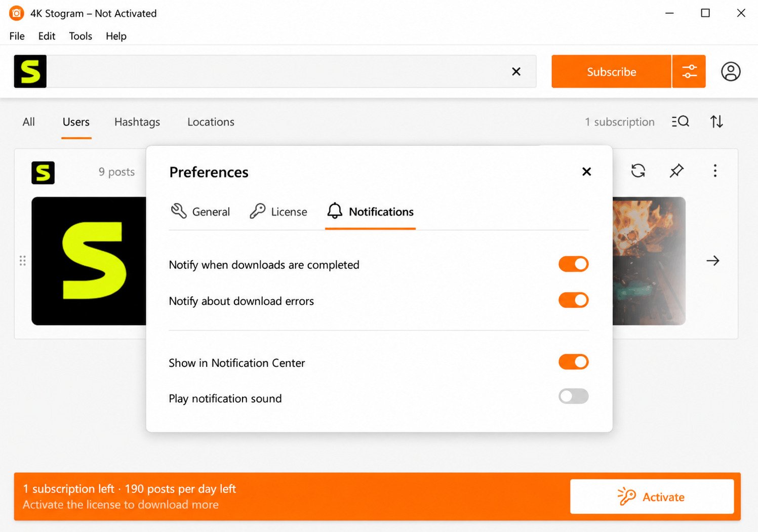Open the user account profile icon
This screenshot has height=532, width=758.
731,71
